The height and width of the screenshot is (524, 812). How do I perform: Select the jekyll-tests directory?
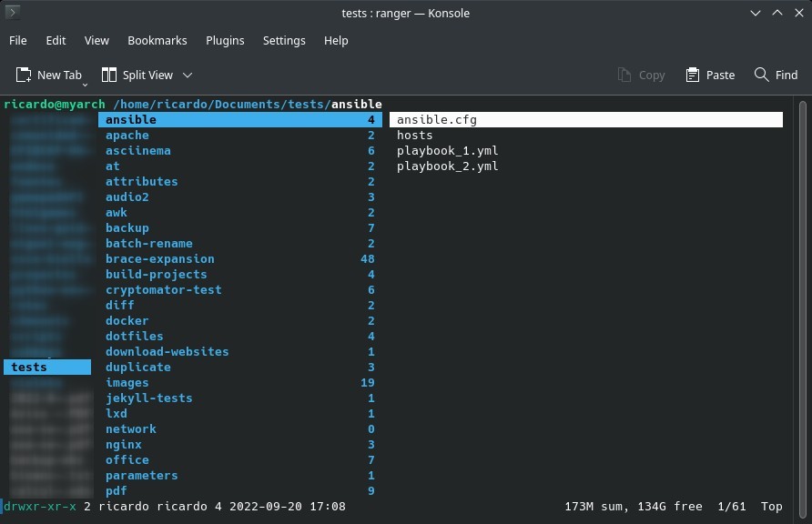[240, 398]
